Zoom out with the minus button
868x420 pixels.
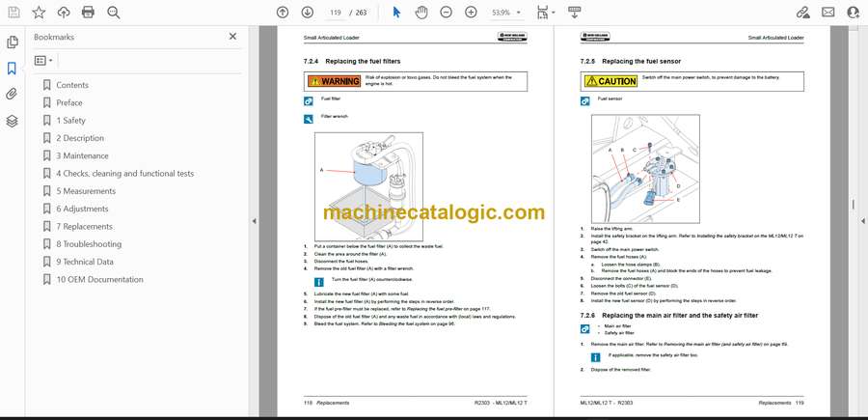(447, 13)
